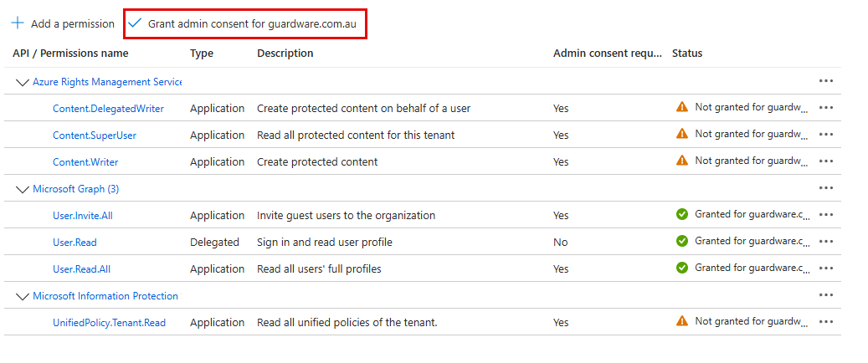Open the ellipsis menu for the User.Invite.All row
The image size is (868, 363).
pos(826,215)
